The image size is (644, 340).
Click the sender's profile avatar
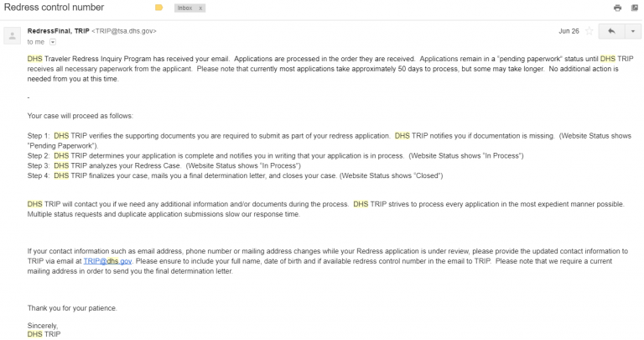pos(13,35)
